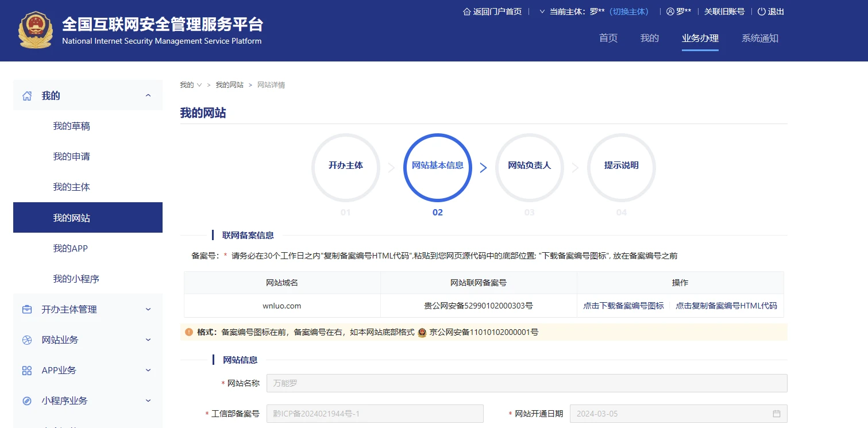The image size is (868, 428).
Task: Click the 网站详情 breadcrumb text
Action: tap(271, 85)
